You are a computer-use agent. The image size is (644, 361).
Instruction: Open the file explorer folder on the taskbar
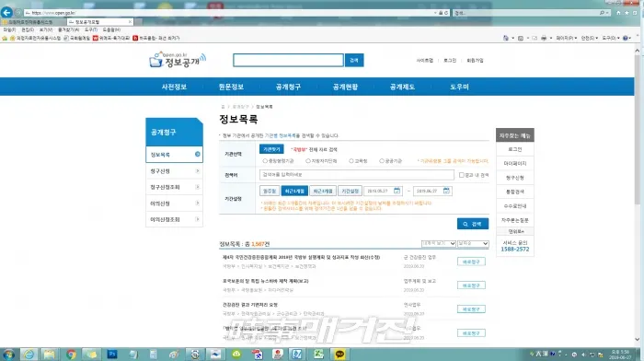point(50,354)
